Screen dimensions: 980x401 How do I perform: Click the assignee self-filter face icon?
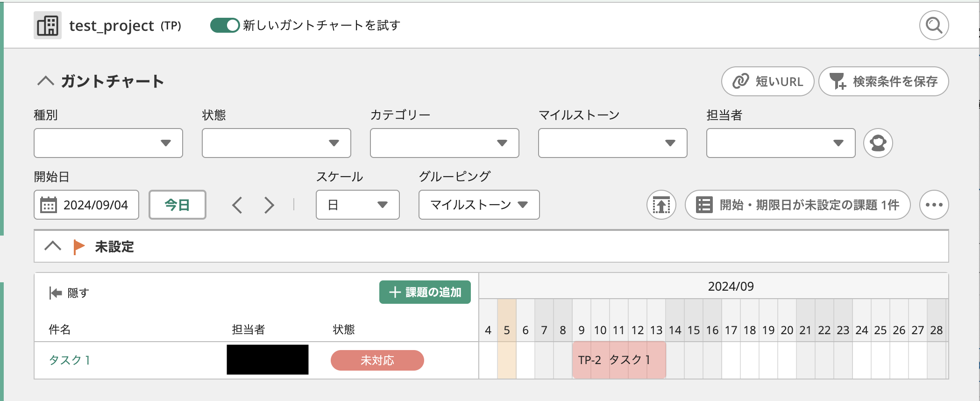coord(878,143)
